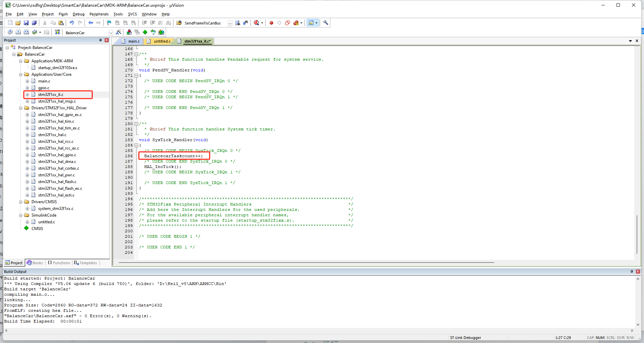Create a new file via toolbar icon

pyautogui.click(x=10, y=23)
